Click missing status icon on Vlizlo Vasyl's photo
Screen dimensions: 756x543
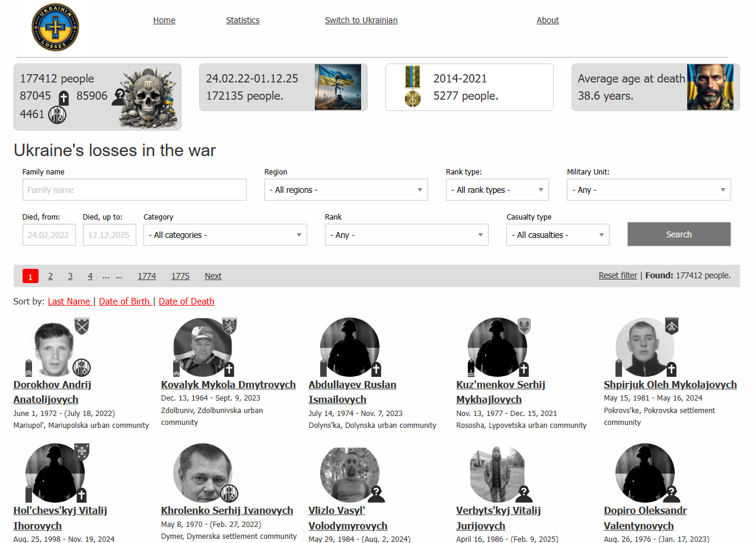pyautogui.click(x=377, y=494)
